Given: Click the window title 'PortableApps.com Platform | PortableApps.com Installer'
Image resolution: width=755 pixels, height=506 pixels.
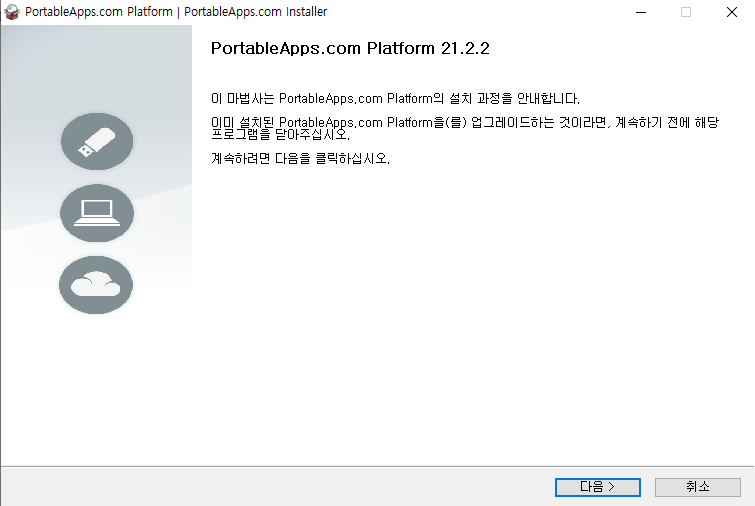Looking at the screenshot, I should pyautogui.click(x=176, y=12).
